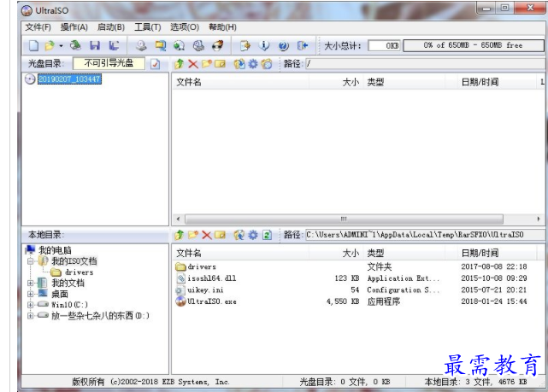Image resolution: width=548 pixels, height=392 pixels.
Task: Open the 选项(O) menu
Action: click(185, 27)
